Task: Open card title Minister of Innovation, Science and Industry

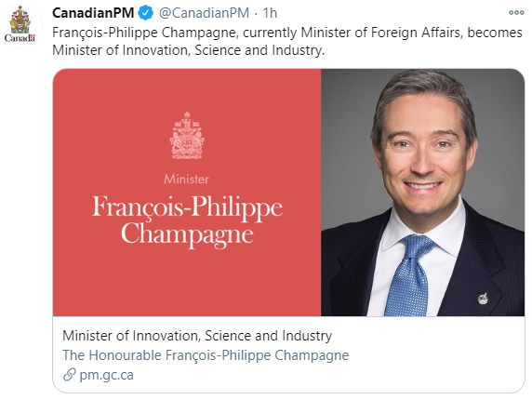Action: [197, 336]
